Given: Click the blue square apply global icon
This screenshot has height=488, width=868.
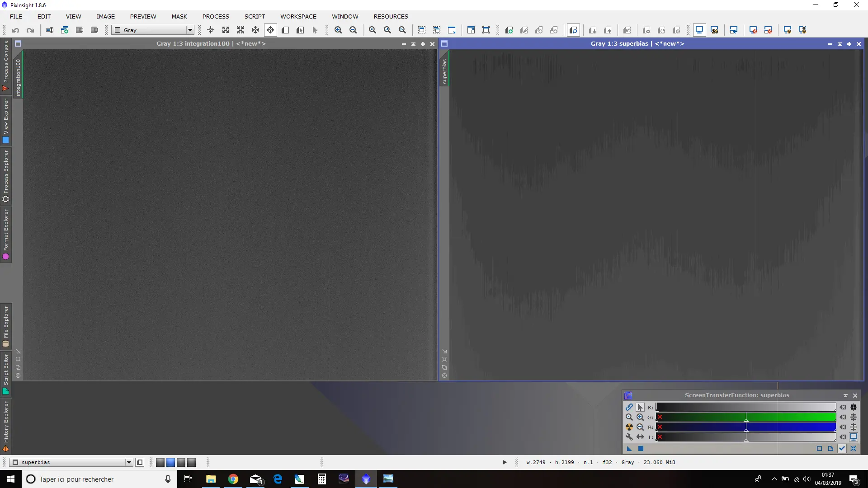Looking at the screenshot, I should 641,449.
